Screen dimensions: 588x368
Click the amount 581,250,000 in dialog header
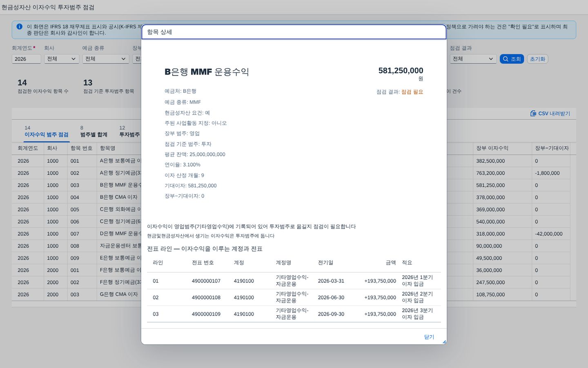pos(401,70)
